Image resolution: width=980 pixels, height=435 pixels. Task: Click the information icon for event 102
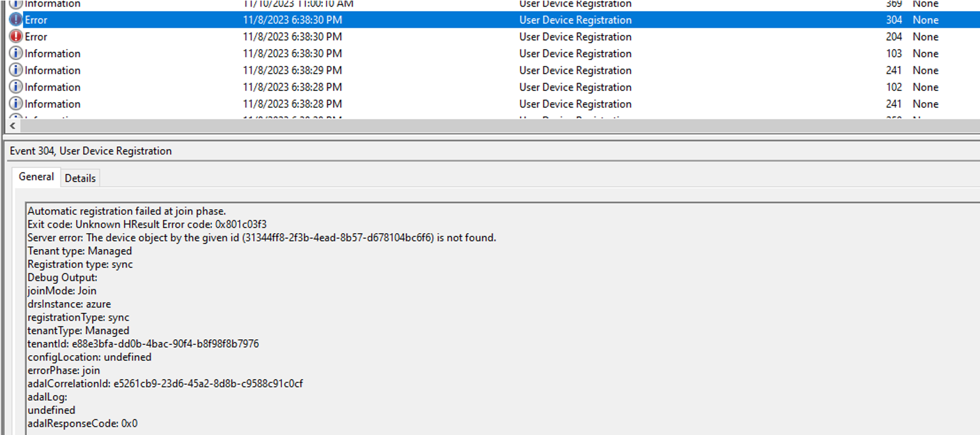(16, 87)
